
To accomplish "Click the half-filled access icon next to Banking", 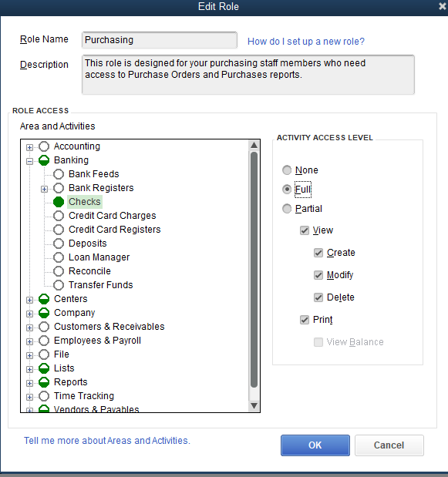I will click(x=44, y=160).
